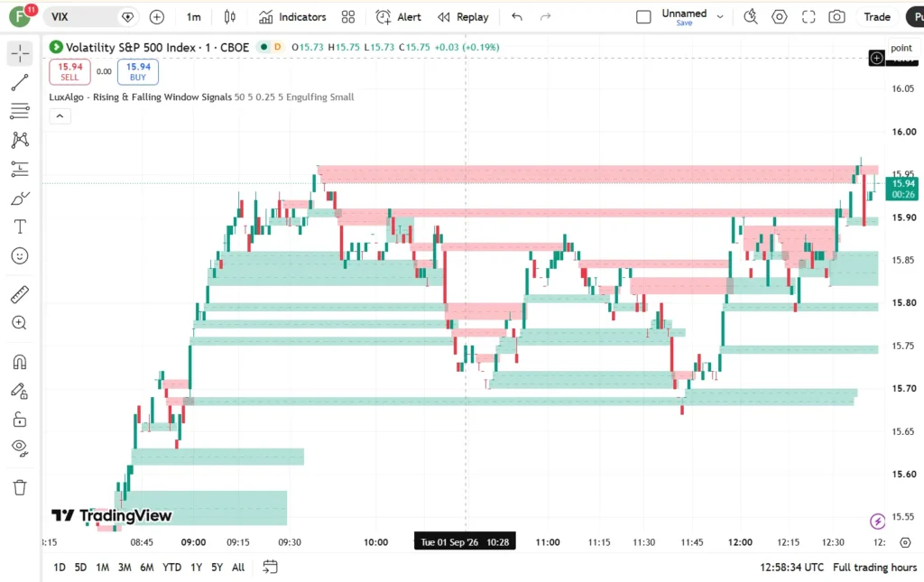The width and height of the screenshot is (924, 582).
Task: Open the 1m interval dropdown
Action: pos(193,17)
